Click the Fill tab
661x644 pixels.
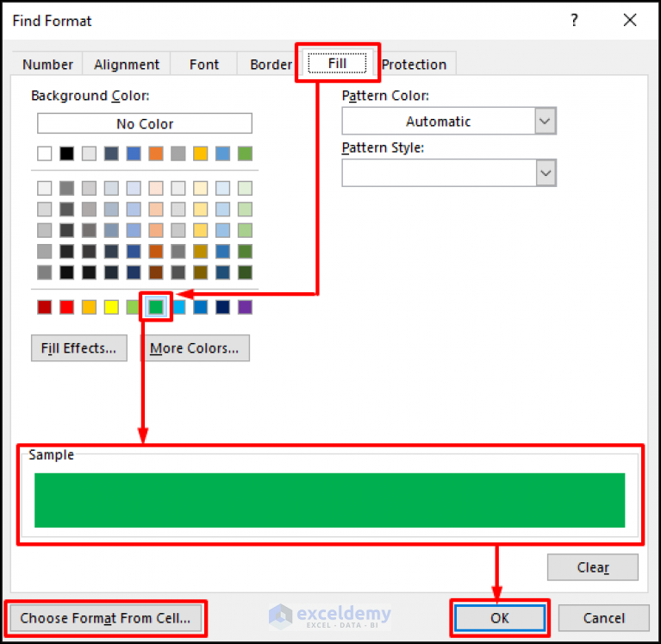[337, 63]
